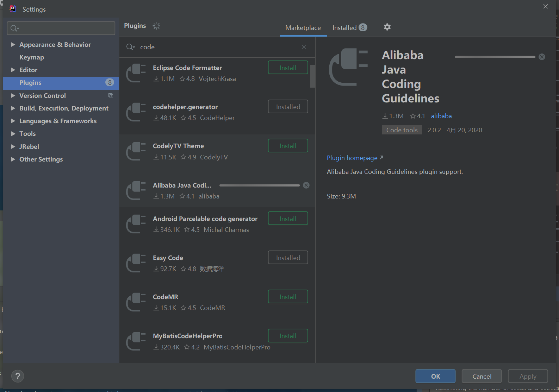Clear the plugin search text

click(304, 47)
